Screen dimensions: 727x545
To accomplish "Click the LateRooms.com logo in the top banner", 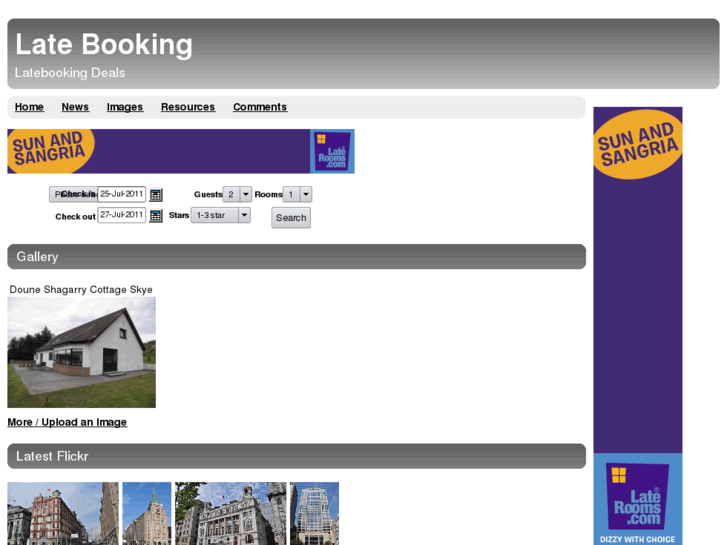I will click(x=332, y=152).
